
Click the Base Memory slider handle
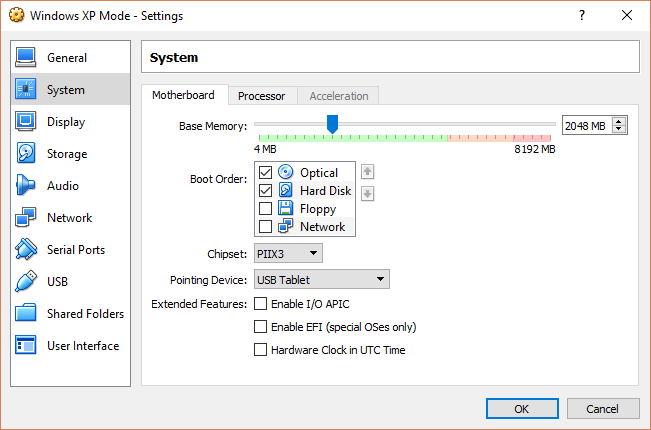click(332, 123)
